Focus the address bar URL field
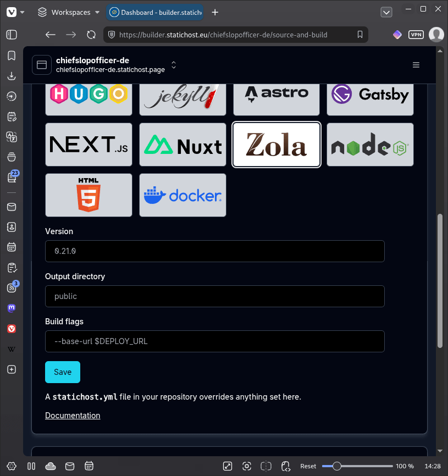 click(x=223, y=35)
